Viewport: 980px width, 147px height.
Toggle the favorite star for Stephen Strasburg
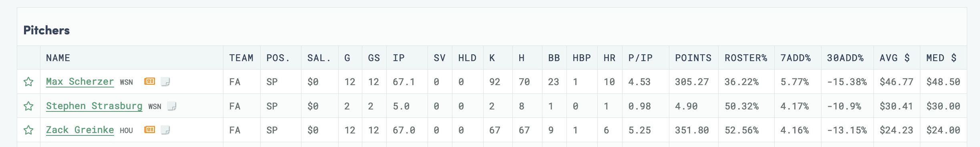[x=28, y=106]
